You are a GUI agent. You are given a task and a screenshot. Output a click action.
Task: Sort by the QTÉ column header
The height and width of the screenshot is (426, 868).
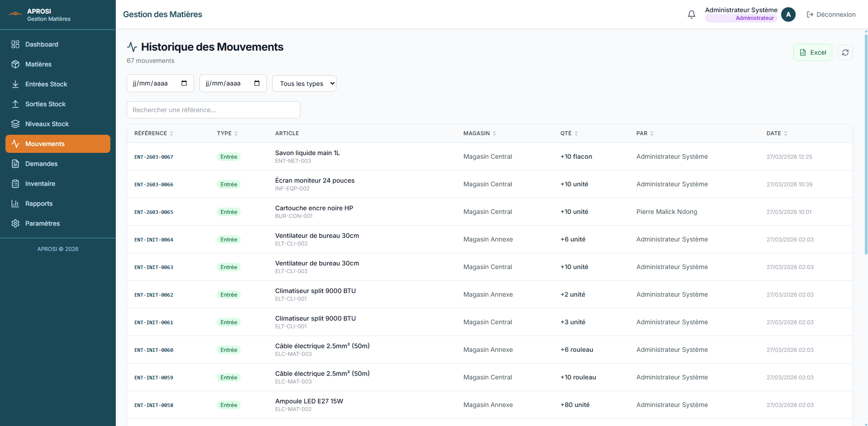pos(569,133)
